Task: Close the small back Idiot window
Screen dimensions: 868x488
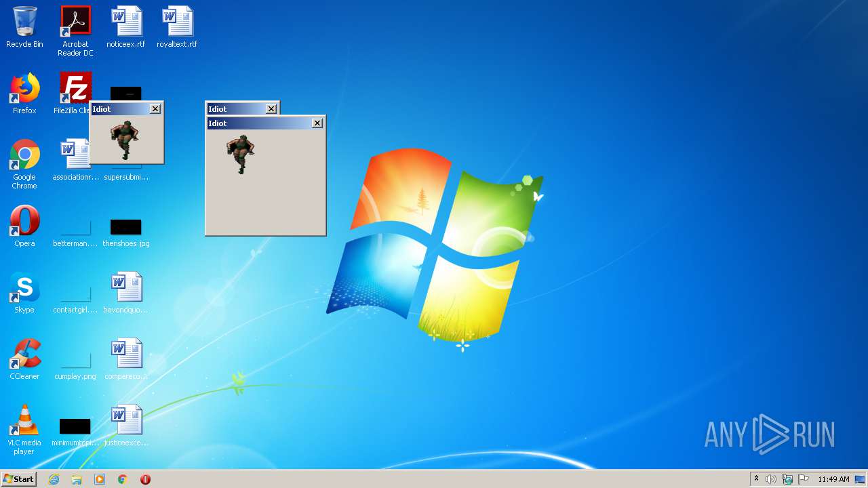Action: [x=271, y=108]
